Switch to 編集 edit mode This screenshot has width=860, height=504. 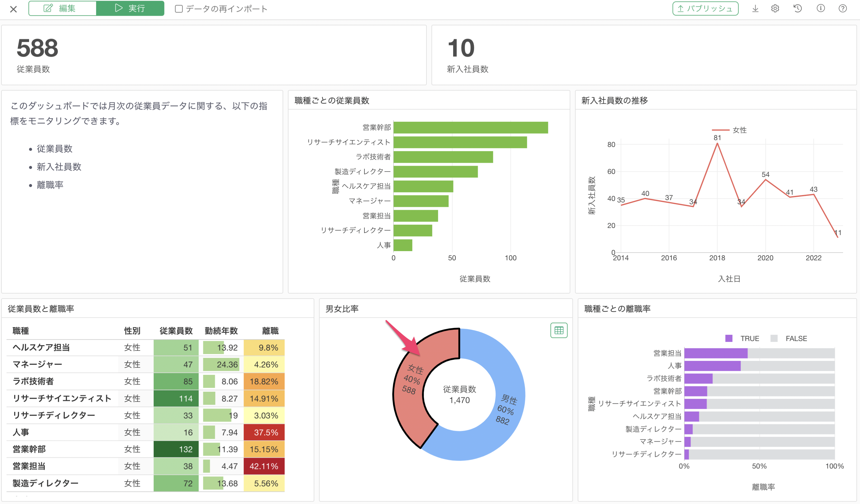pyautogui.click(x=62, y=9)
